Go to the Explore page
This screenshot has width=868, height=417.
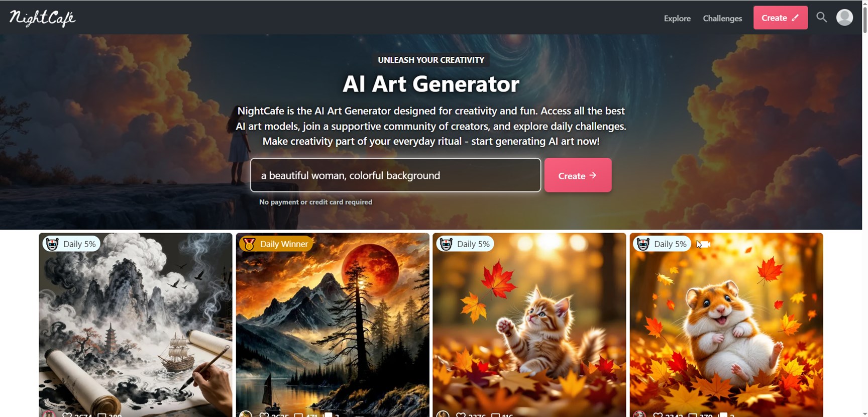677,18
